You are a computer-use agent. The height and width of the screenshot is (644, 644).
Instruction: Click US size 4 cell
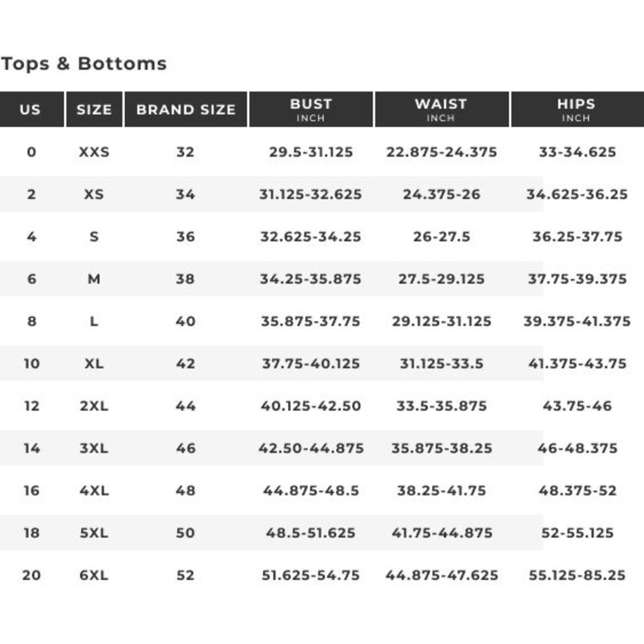pyautogui.click(x=31, y=236)
